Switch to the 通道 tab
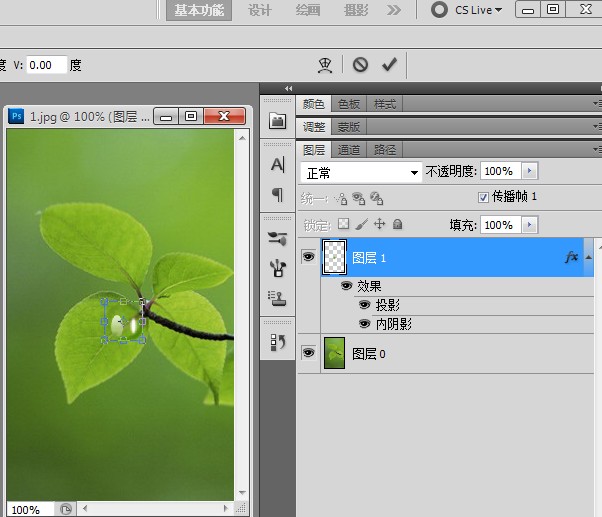The width and height of the screenshot is (602, 517). tap(349, 150)
